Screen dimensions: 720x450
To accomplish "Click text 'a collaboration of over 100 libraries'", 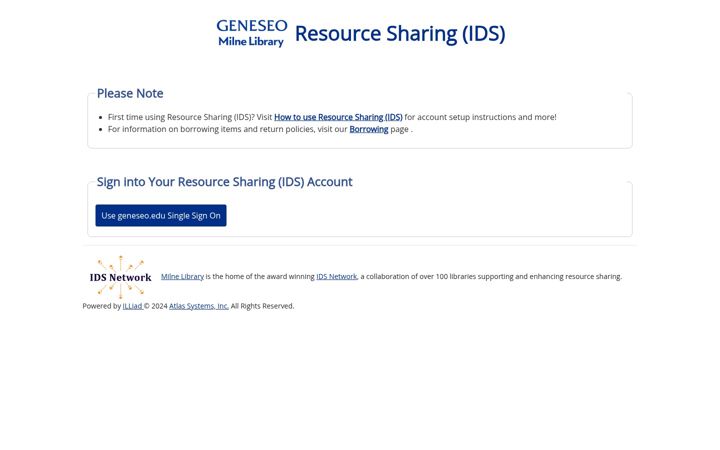I will click(x=417, y=276).
